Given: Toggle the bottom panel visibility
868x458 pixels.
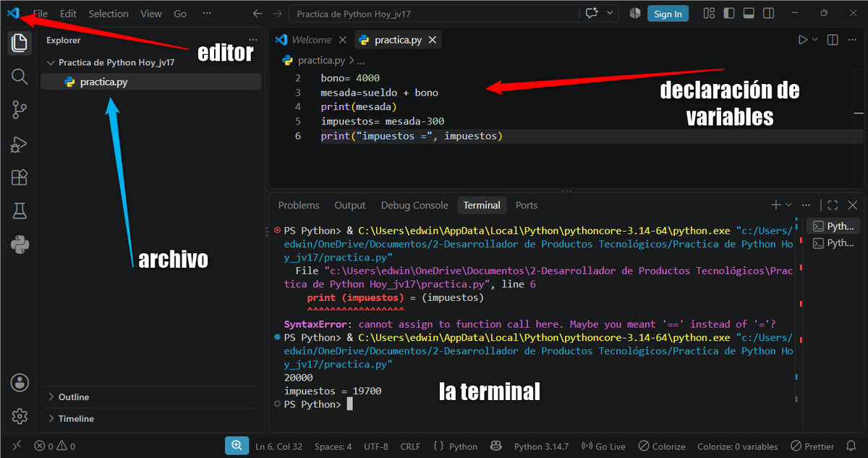Looking at the screenshot, I should [x=749, y=13].
